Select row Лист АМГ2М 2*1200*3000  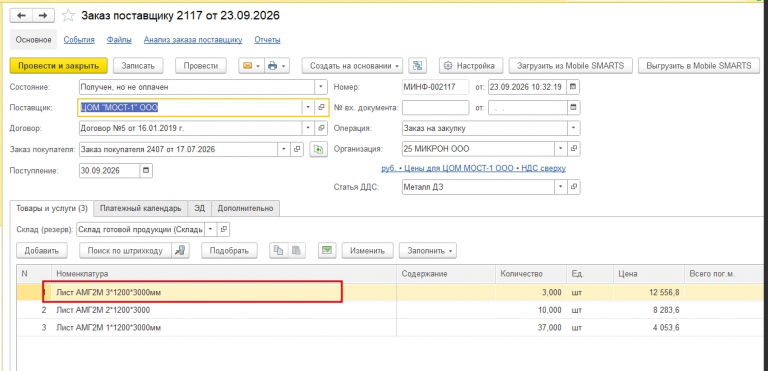pos(390,310)
